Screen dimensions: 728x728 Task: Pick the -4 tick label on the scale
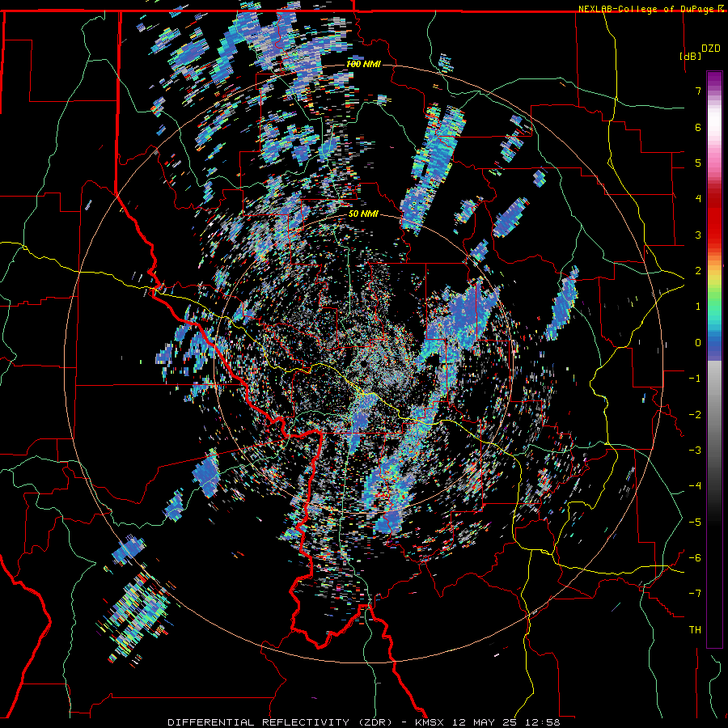tap(695, 486)
